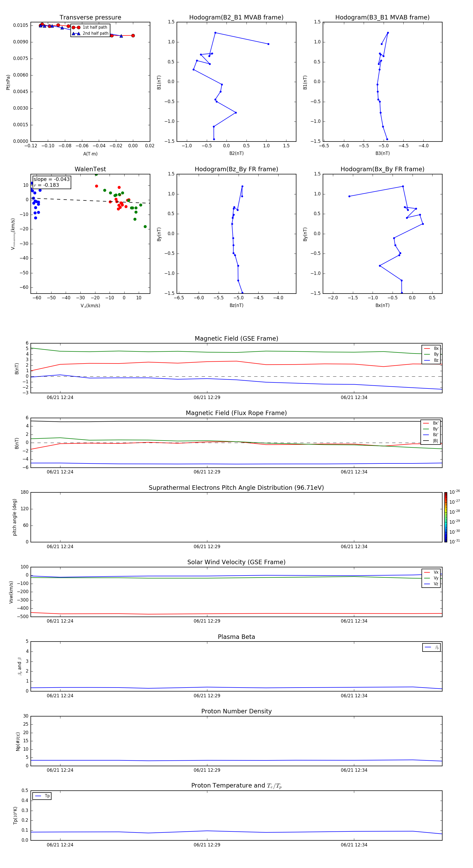Click the 'Np(#/cc)' axis label
The width and height of the screenshot is (473, 868).
(x=18, y=741)
